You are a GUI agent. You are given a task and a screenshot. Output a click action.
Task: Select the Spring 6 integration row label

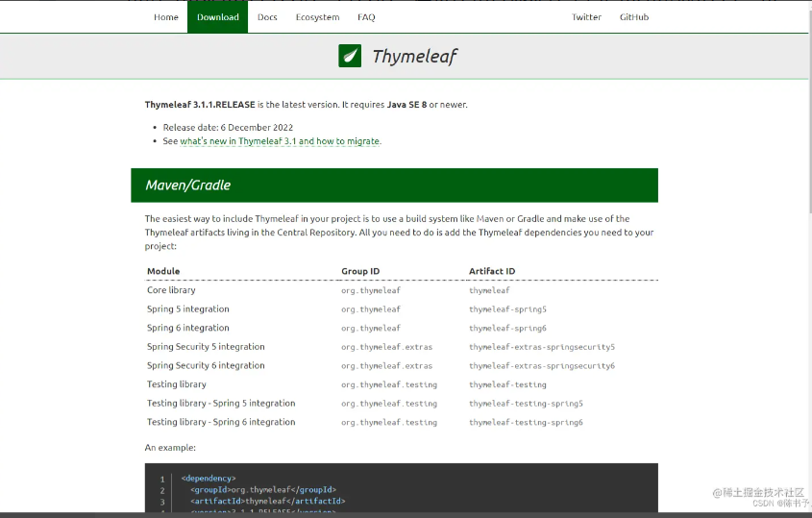[x=188, y=328]
